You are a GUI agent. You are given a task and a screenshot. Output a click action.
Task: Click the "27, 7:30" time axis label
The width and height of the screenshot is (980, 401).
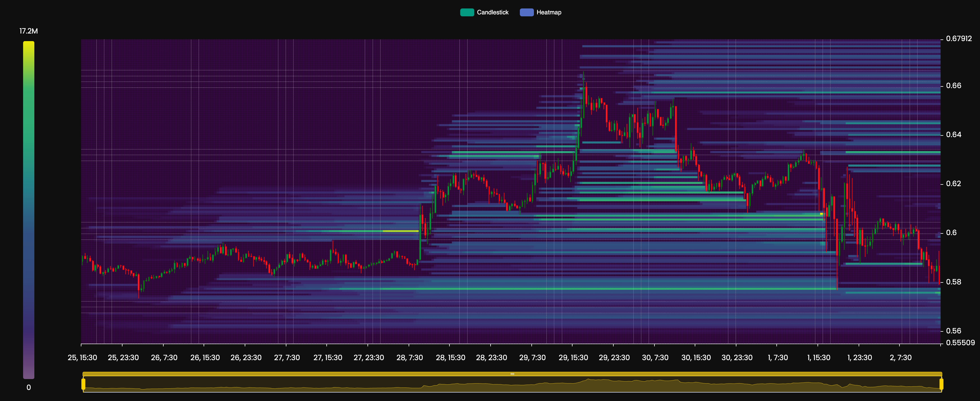coord(287,358)
